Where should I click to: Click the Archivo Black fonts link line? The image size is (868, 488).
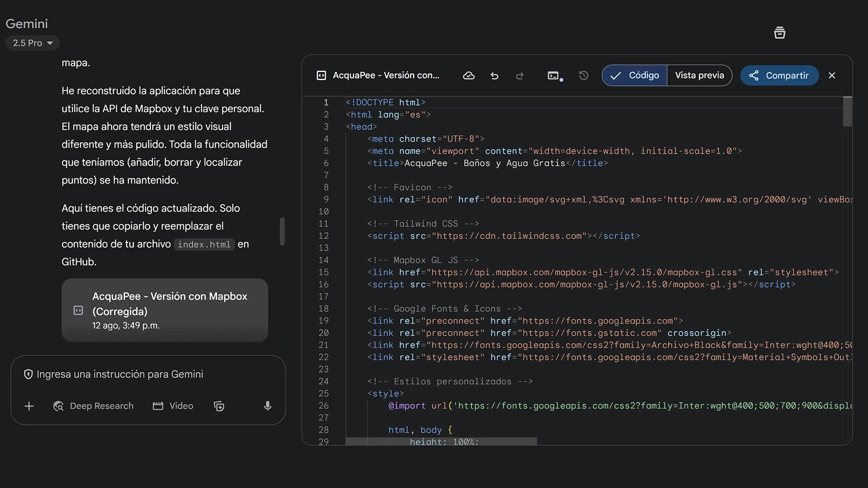(610, 345)
